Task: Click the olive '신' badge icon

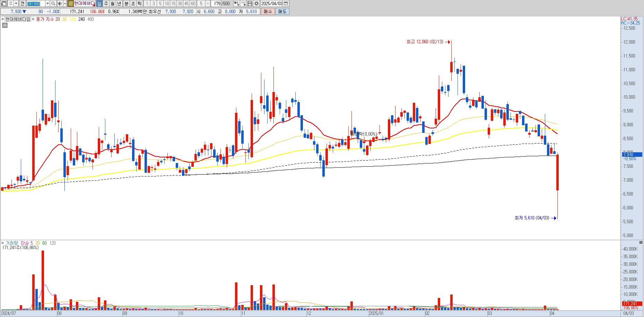Action: (x=71, y=3)
